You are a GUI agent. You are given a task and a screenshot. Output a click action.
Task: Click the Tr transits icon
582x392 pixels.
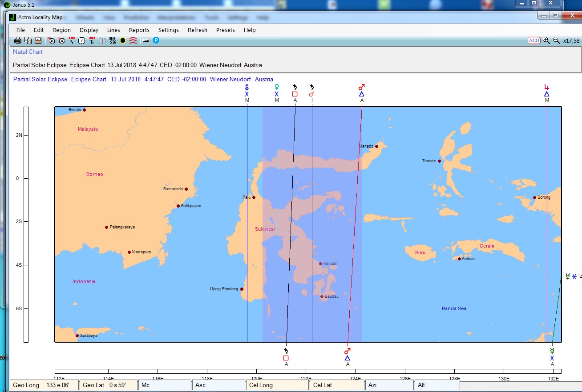[x=92, y=41]
